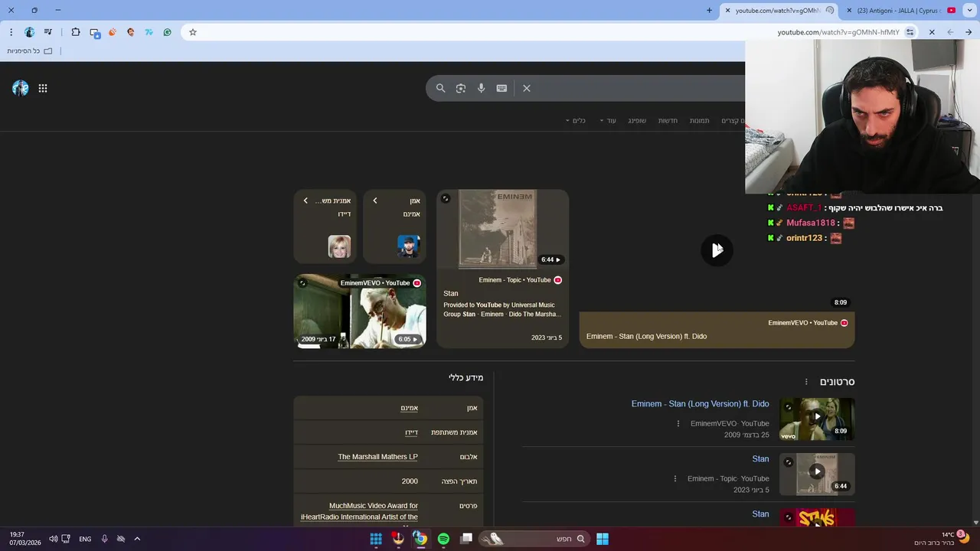This screenshot has height=551, width=980.
Task: Open media control playlist icon in toolbar
Action: tap(48, 32)
